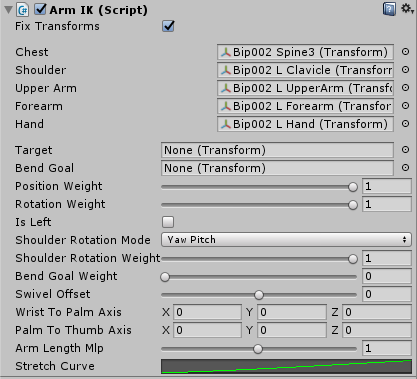Click the Shoulder object field
The height and width of the screenshot is (379, 417).
pos(305,70)
